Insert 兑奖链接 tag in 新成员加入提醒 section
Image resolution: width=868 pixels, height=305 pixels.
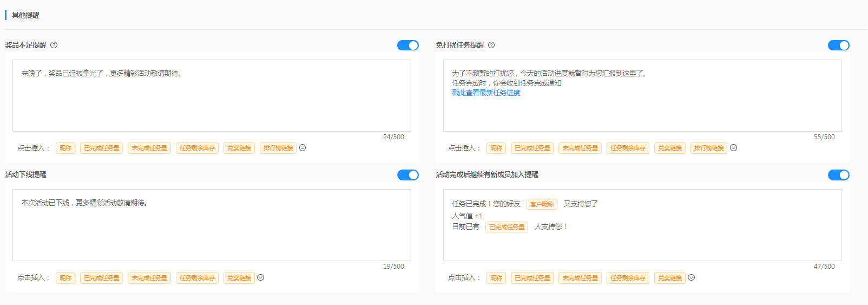(670, 278)
